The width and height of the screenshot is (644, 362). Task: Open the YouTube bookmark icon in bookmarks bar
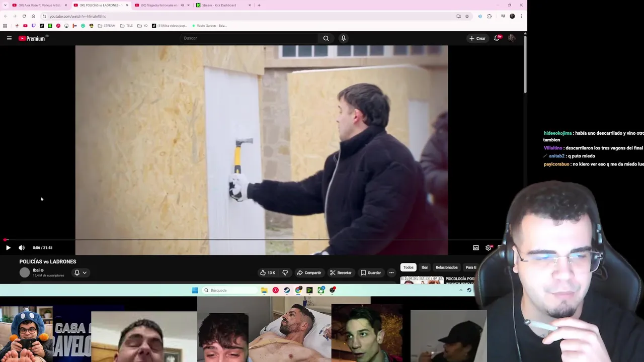click(25, 26)
